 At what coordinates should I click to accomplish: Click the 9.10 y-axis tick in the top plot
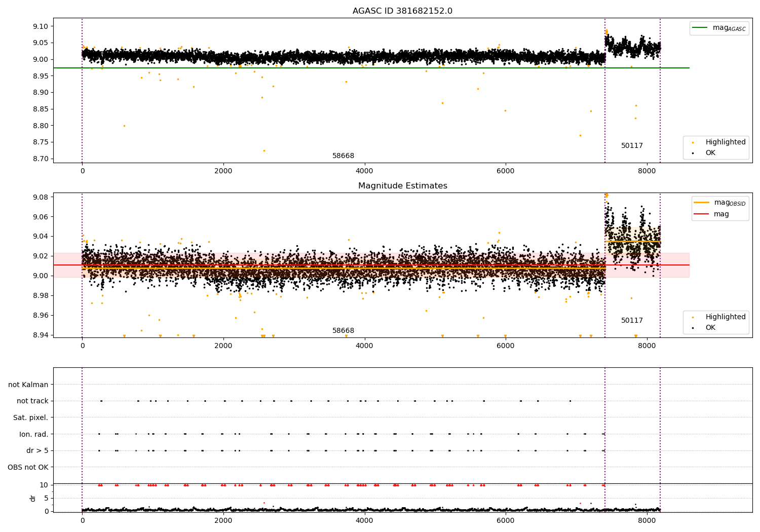coord(40,26)
